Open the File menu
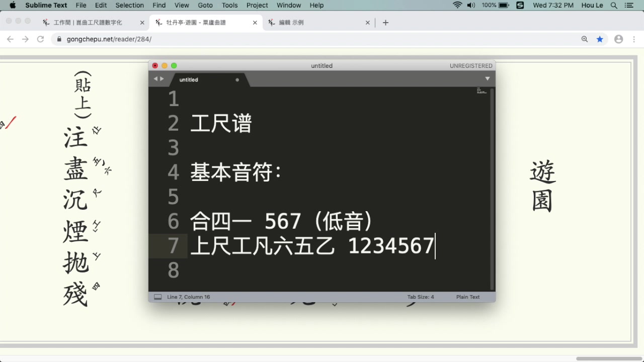Image resolution: width=644 pixels, height=362 pixels. click(x=81, y=5)
